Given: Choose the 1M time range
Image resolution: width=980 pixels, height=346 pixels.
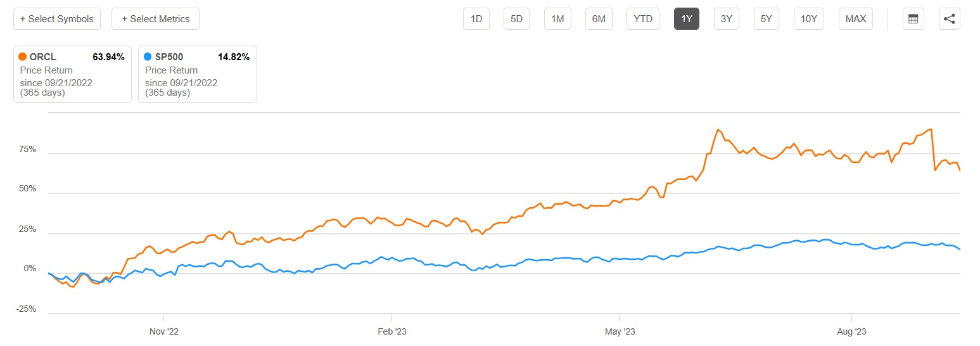Looking at the screenshot, I should (x=557, y=19).
